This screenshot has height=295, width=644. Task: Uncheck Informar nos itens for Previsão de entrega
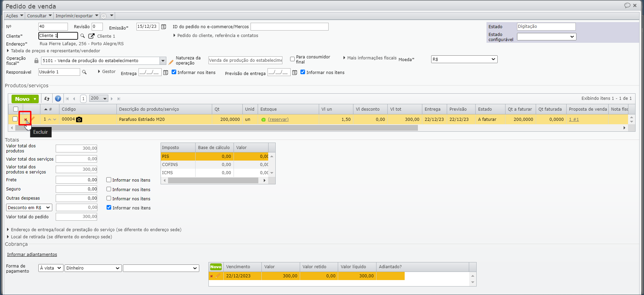303,72
